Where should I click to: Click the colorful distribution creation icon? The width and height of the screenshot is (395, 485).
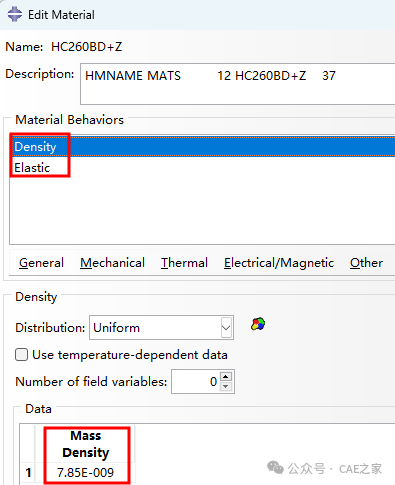[258, 324]
